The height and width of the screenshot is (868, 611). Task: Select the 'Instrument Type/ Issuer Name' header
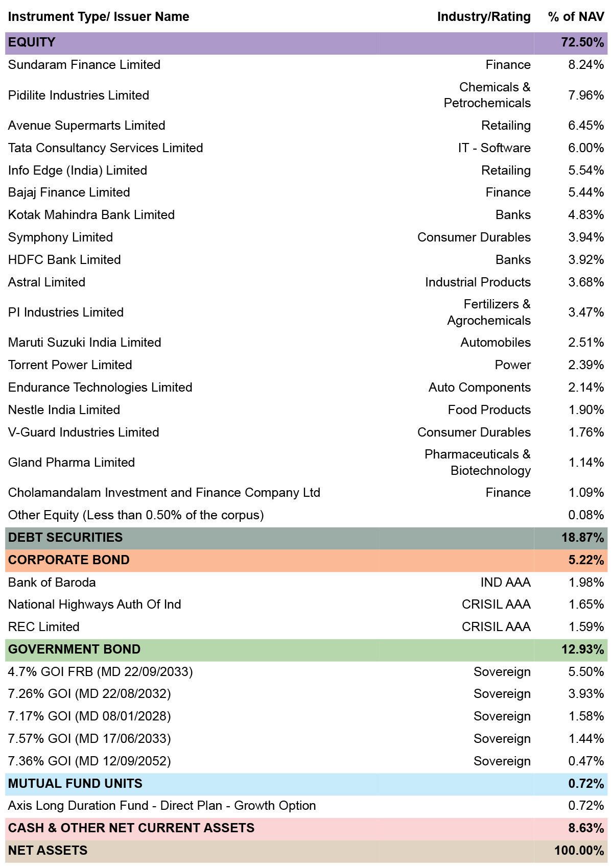[x=99, y=17]
